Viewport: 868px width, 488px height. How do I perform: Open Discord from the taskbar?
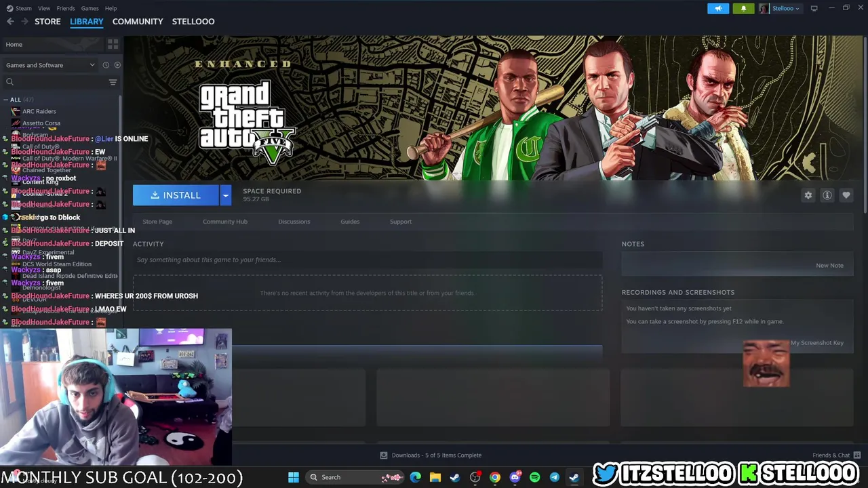515,477
